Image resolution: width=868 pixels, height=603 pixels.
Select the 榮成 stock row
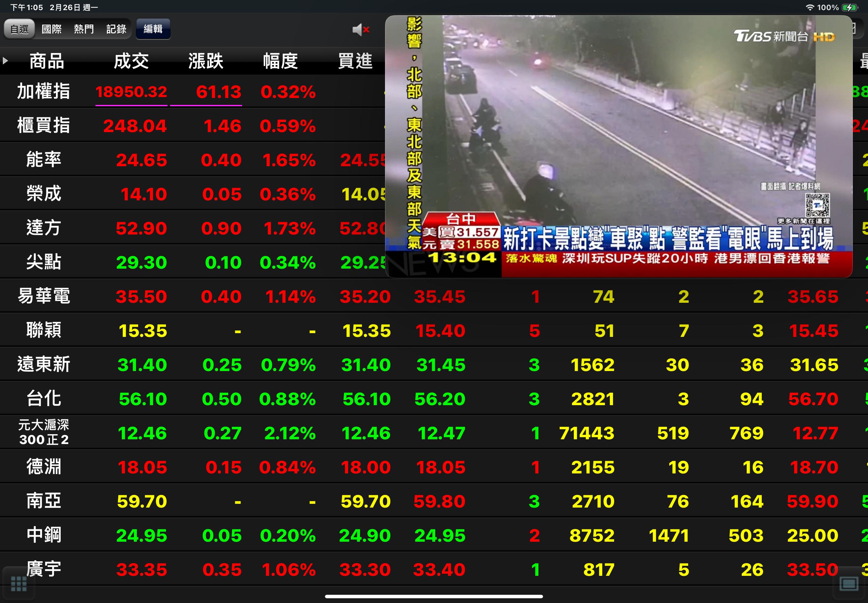[434, 194]
